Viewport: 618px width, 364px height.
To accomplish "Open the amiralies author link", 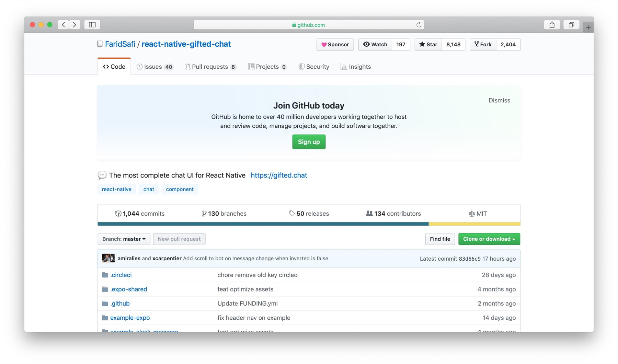I will [129, 258].
